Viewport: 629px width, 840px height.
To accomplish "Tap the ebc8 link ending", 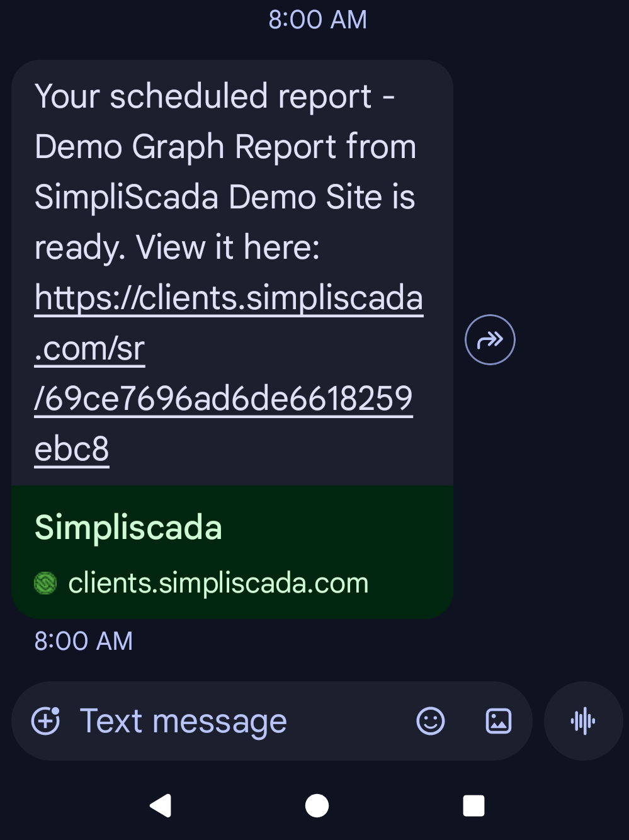I will coord(72,449).
